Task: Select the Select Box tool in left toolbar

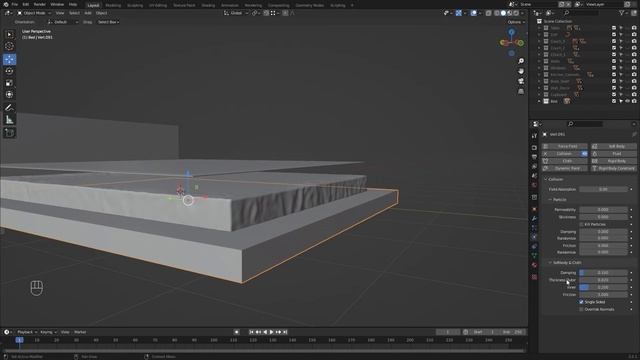Action: (x=9, y=35)
